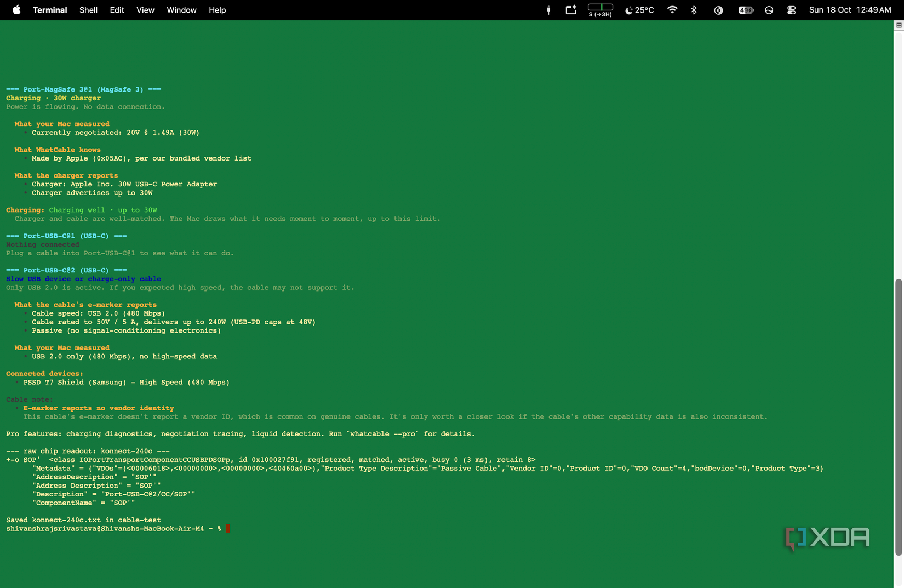Image resolution: width=904 pixels, height=588 pixels.
Task: Click the half-circle contrast menu bar icon
Action: (718, 10)
